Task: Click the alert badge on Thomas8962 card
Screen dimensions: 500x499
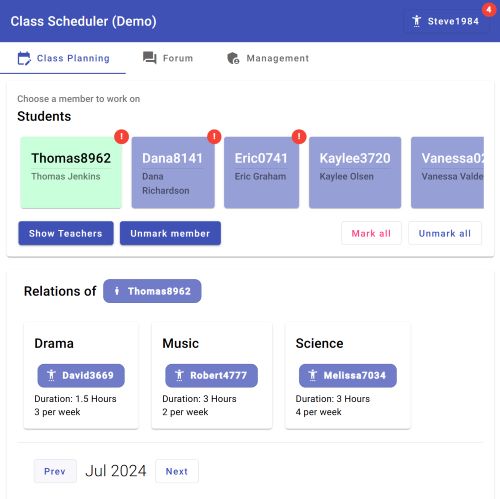Action: 122,137
